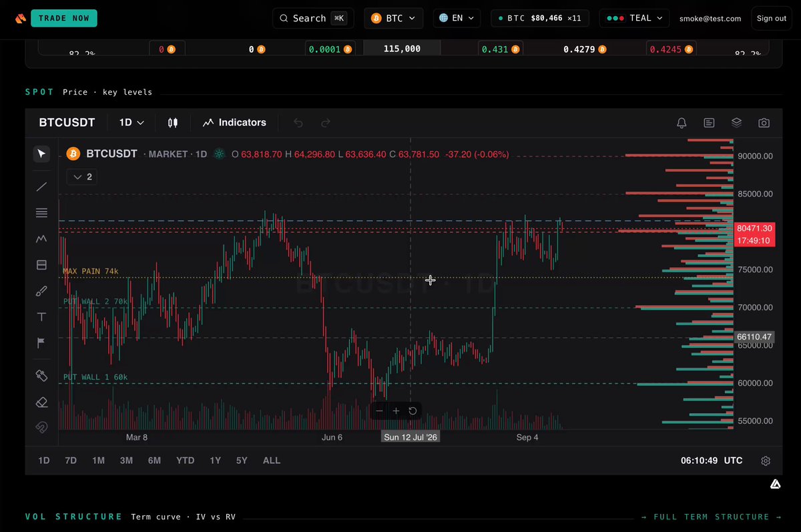Open the Indicators menu

(234, 123)
